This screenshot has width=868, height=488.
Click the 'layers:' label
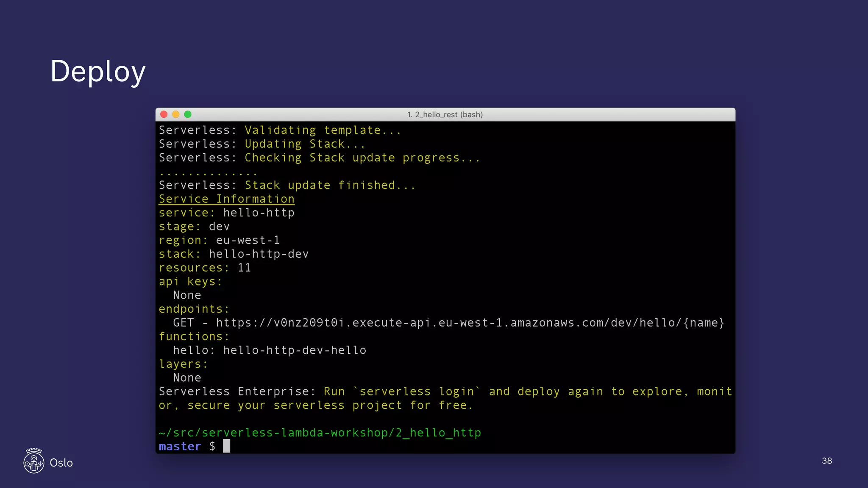click(183, 364)
